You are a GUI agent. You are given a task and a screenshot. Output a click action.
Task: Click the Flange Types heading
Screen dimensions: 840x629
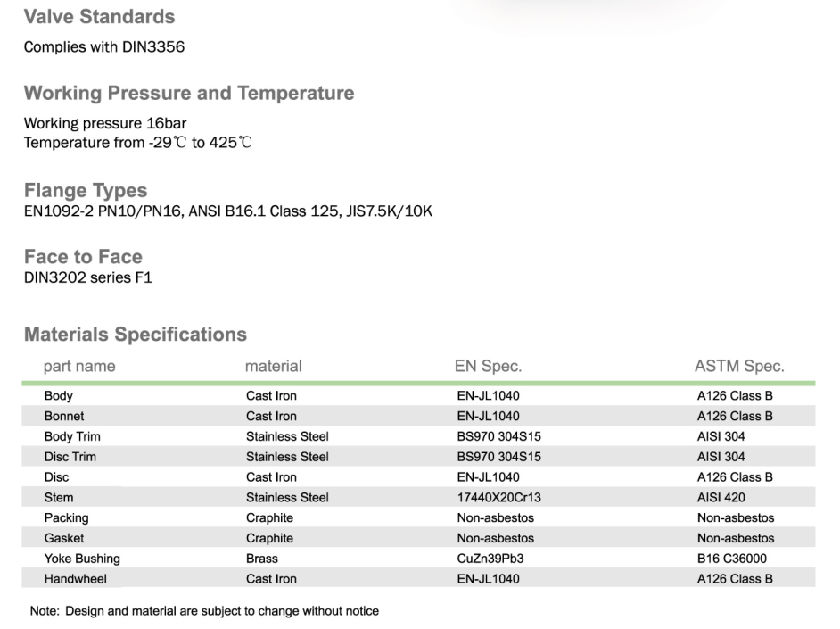86,191
